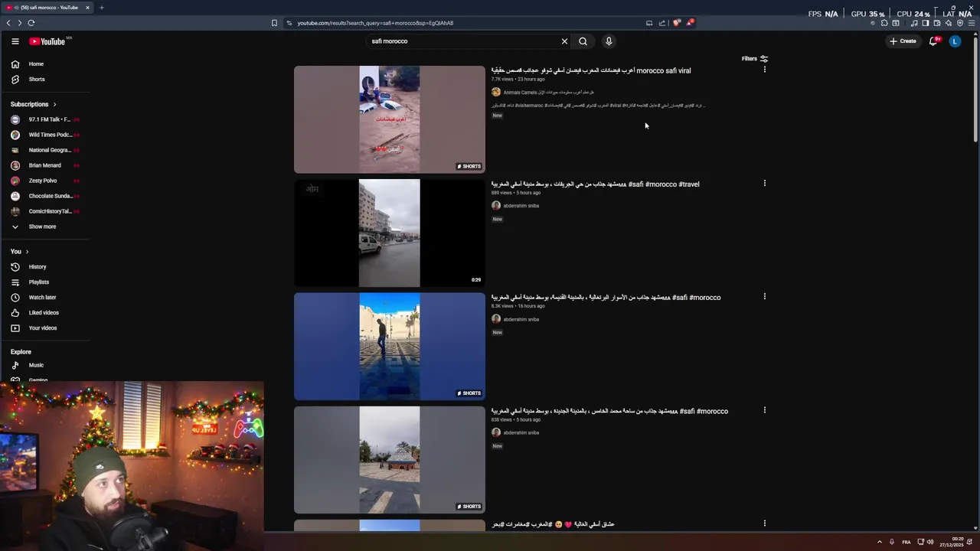Open a new browser tab
This screenshot has height=551, width=980.
tap(101, 8)
